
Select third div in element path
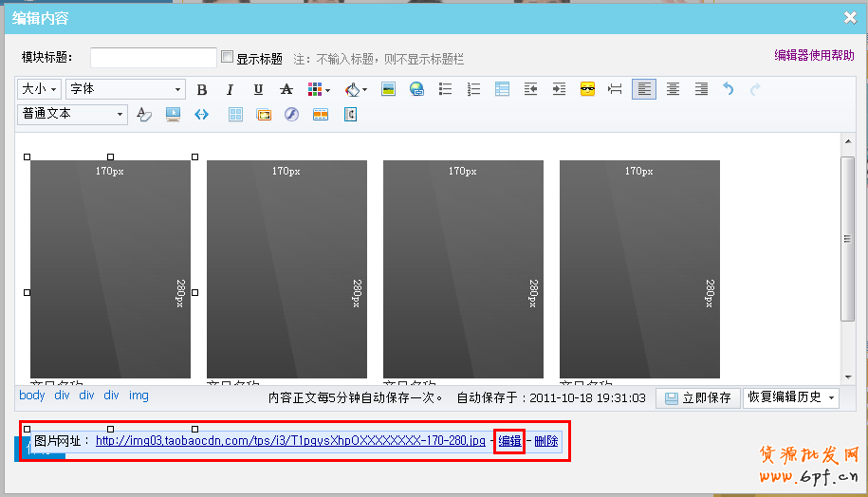point(111,396)
